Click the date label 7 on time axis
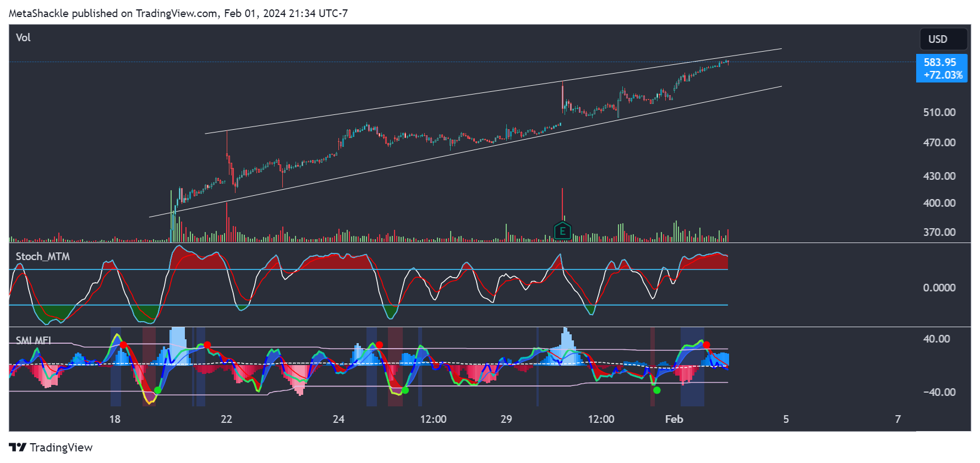 pyautogui.click(x=897, y=419)
